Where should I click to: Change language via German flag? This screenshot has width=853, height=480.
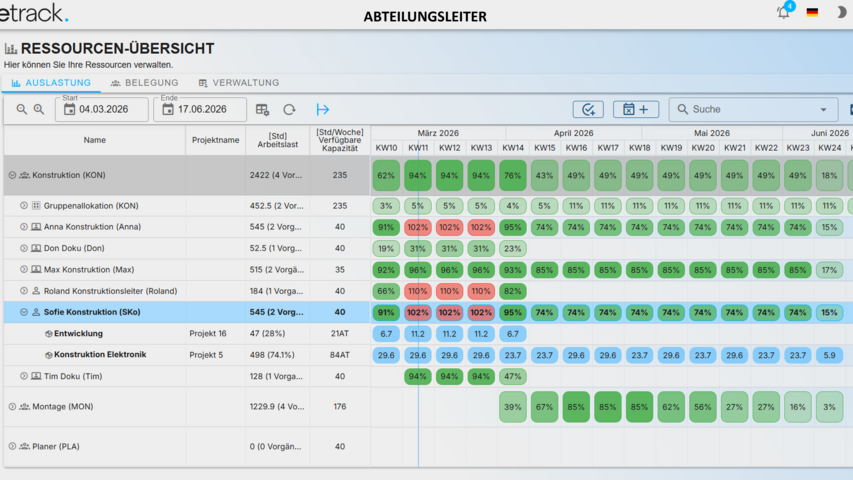click(x=812, y=12)
